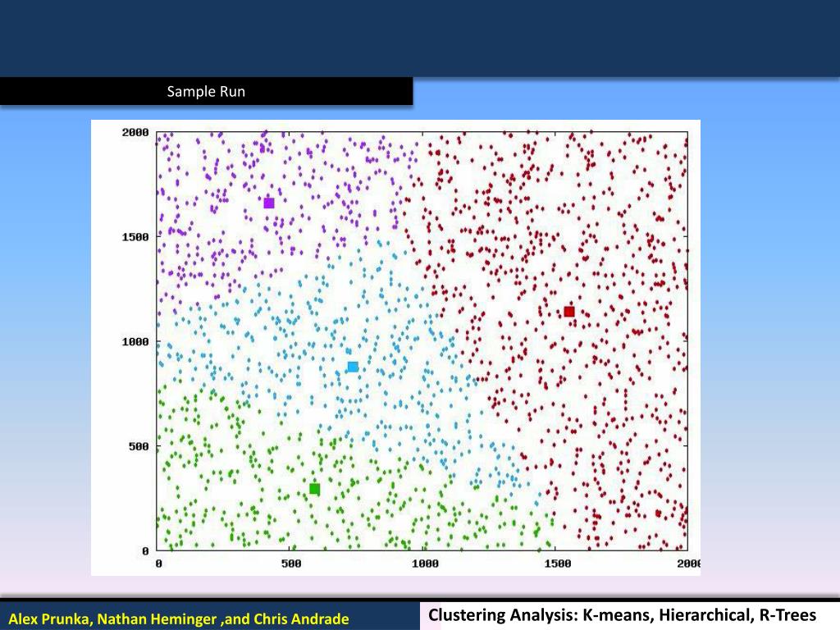The image size is (840, 630).
Task: Select the 'Sample Run' title text
Action: point(206,92)
